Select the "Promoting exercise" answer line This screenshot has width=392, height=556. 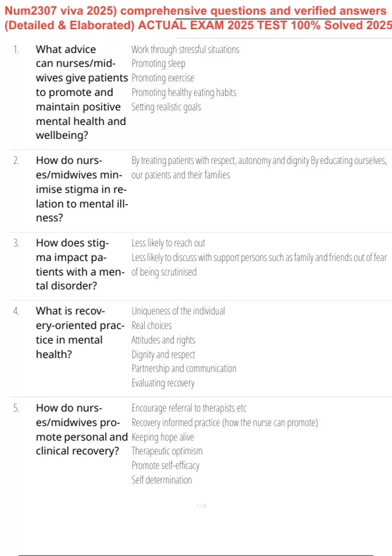tap(163, 78)
